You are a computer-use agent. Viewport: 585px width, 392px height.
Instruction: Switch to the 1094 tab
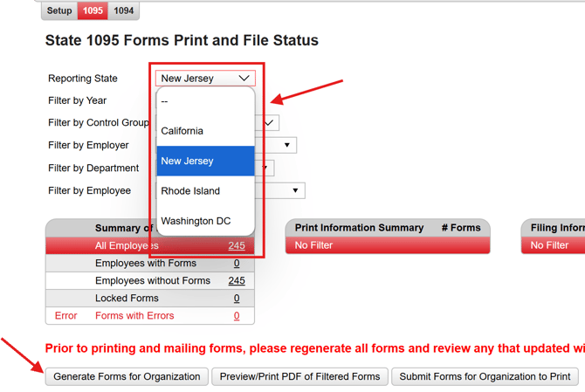coord(124,10)
